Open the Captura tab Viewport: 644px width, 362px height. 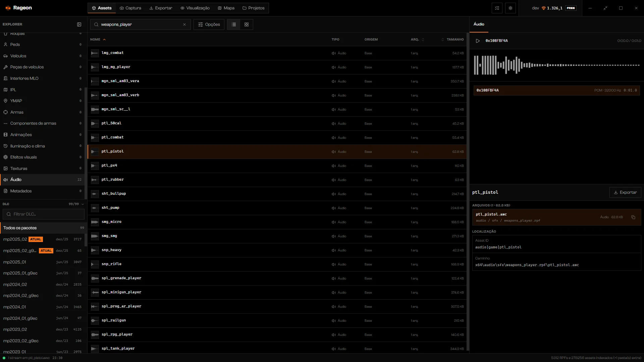tap(130, 8)
